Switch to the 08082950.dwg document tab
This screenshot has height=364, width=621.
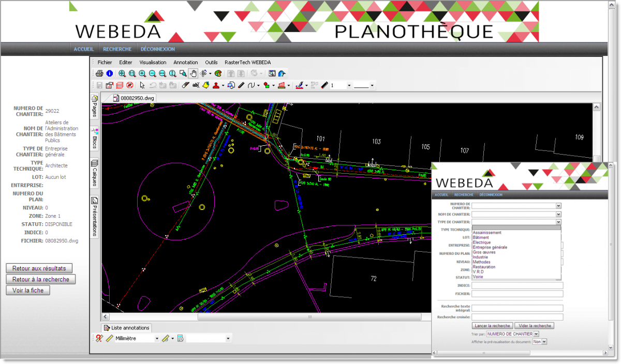coord(134,98)
